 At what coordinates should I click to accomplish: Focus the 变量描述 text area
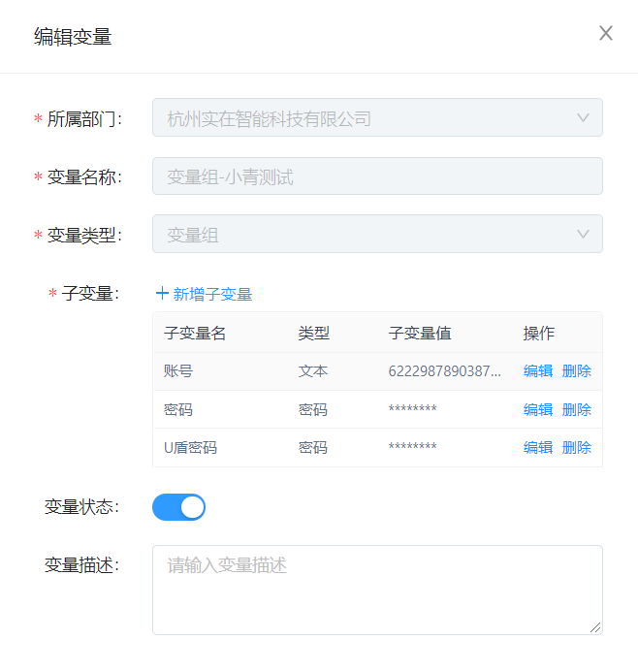coord(377,590)
